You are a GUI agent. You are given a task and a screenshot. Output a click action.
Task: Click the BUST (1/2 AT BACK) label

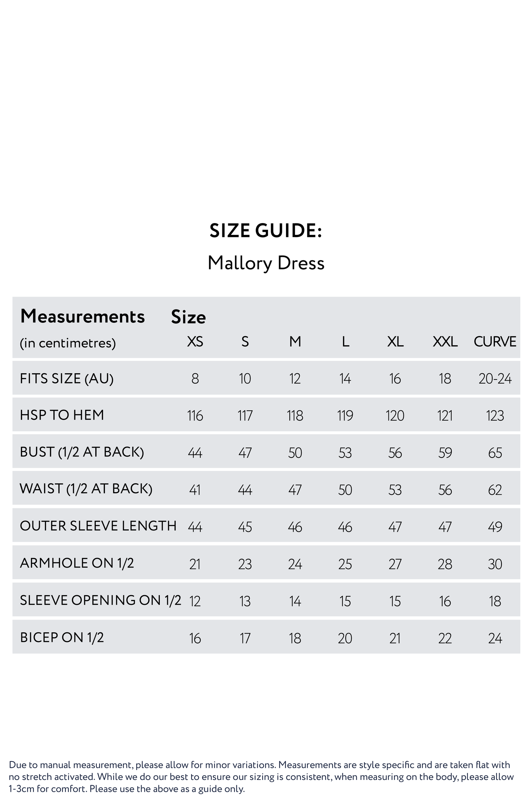point(82,452)
